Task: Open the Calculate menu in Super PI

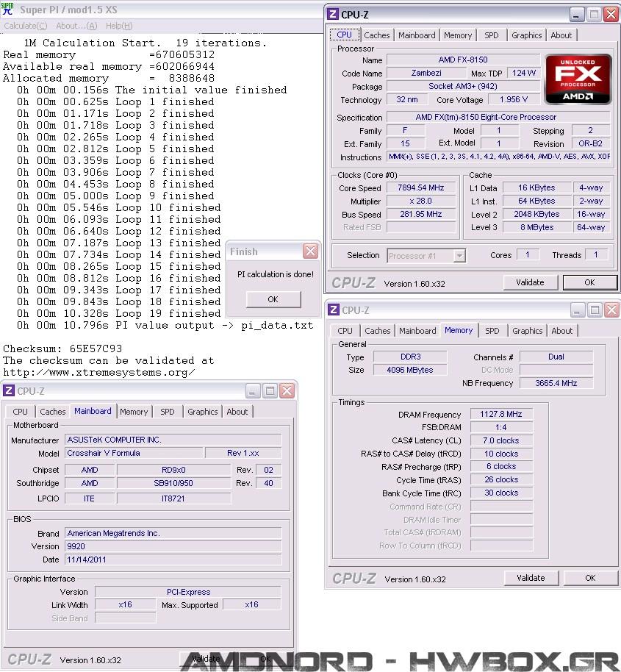Action: tap(25, 26)
